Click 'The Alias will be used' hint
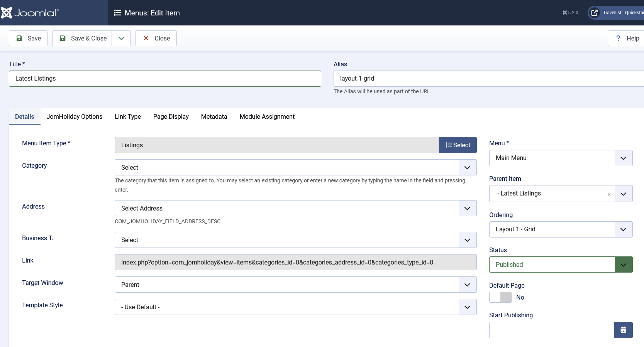644x347 pixels. point(382,91)
